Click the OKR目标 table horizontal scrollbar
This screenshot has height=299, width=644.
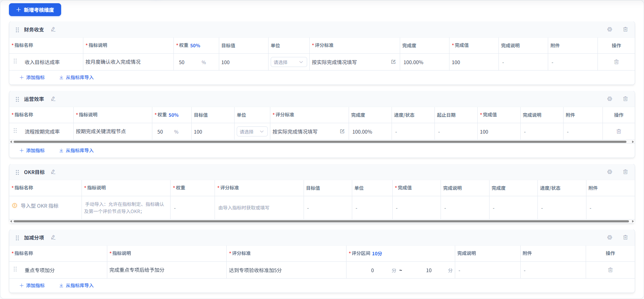(x=321, y=221)
